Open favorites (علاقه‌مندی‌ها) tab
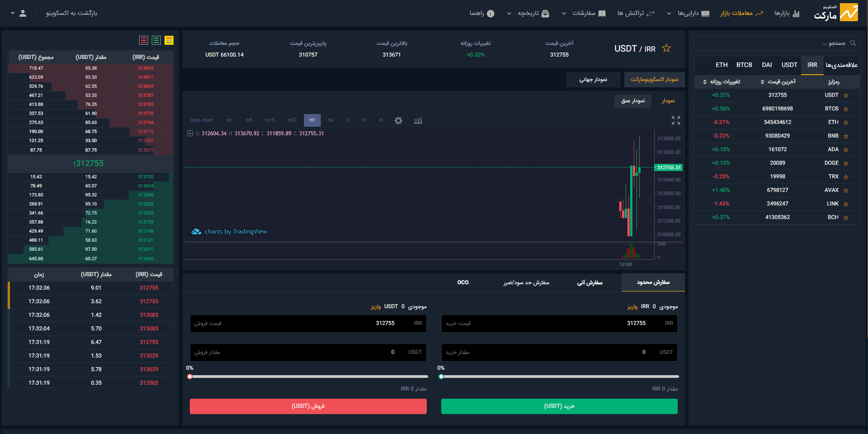 pos(842,65)
